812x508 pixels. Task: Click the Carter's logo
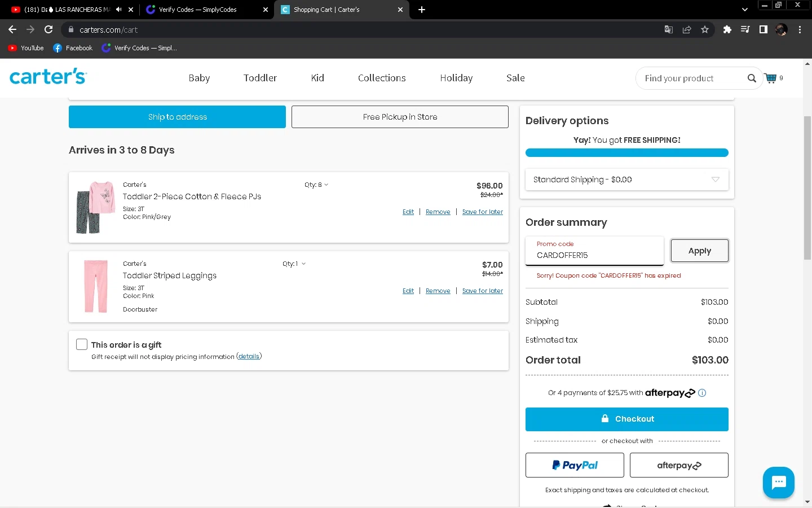click(x=48, y=77)
